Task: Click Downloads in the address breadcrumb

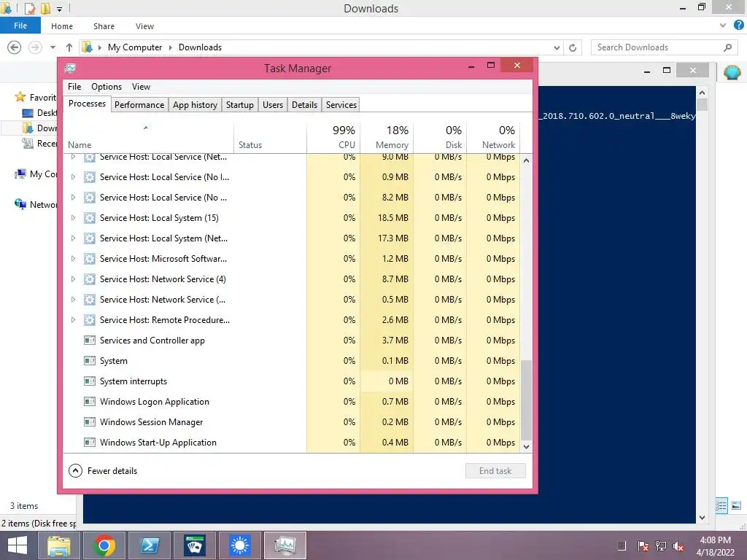Action: tap(200, 47)
